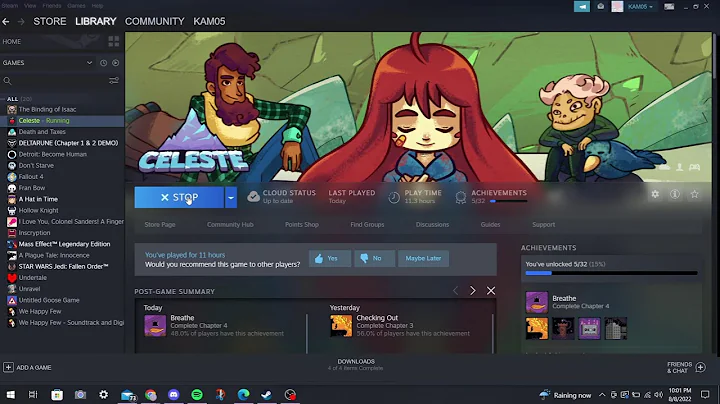Click the Checking Out achievement icon
The image size is (720, 404).
click(x=341, y=326)
